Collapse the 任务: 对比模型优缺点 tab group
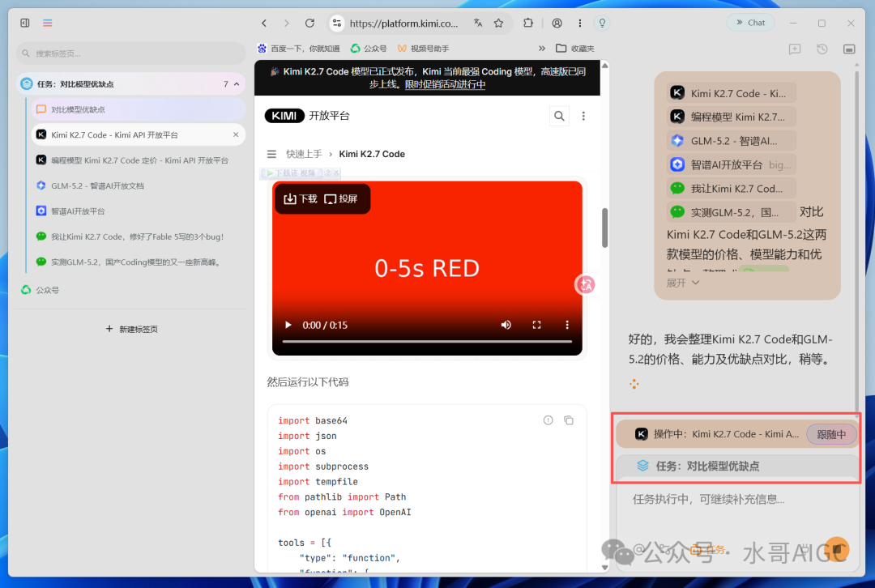Image resolution: width=875 pixels, height=588 pixels. pyautogui.click(x=237, y=84)
